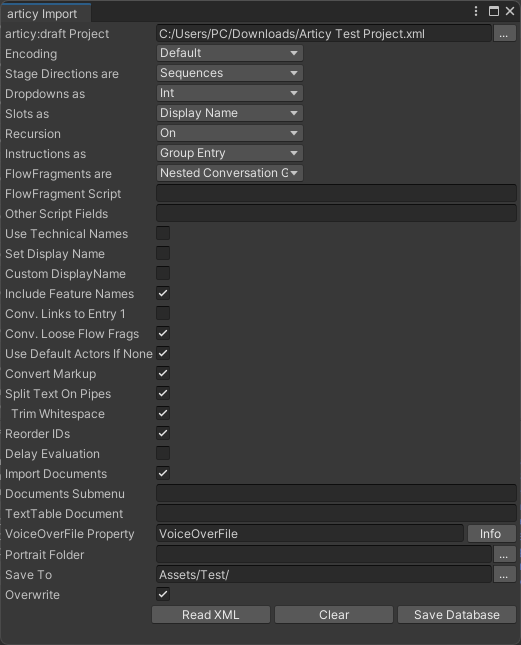This screenshot has width=521, height=645.
Task: Browse for the Portrait Folder
Action: pos(504,555)
